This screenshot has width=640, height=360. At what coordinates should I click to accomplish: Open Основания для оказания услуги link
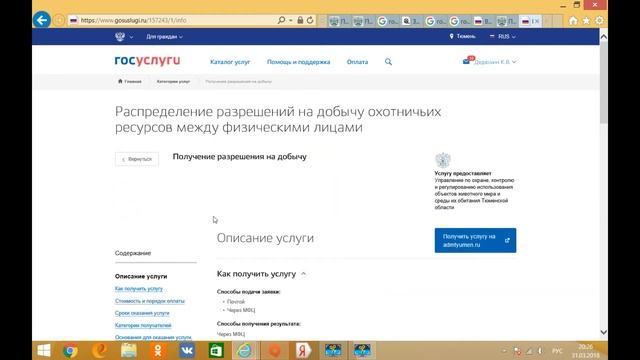pos(153,337)
